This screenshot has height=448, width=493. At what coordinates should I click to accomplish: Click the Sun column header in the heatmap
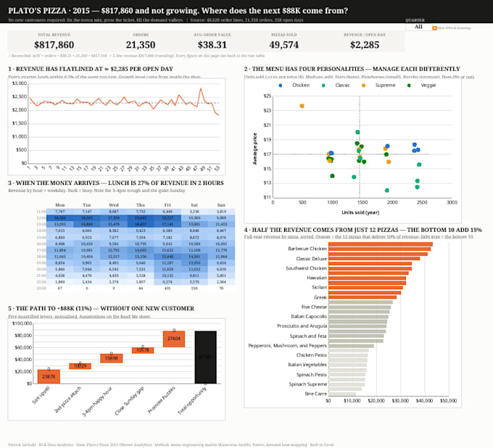click(221, 205)
